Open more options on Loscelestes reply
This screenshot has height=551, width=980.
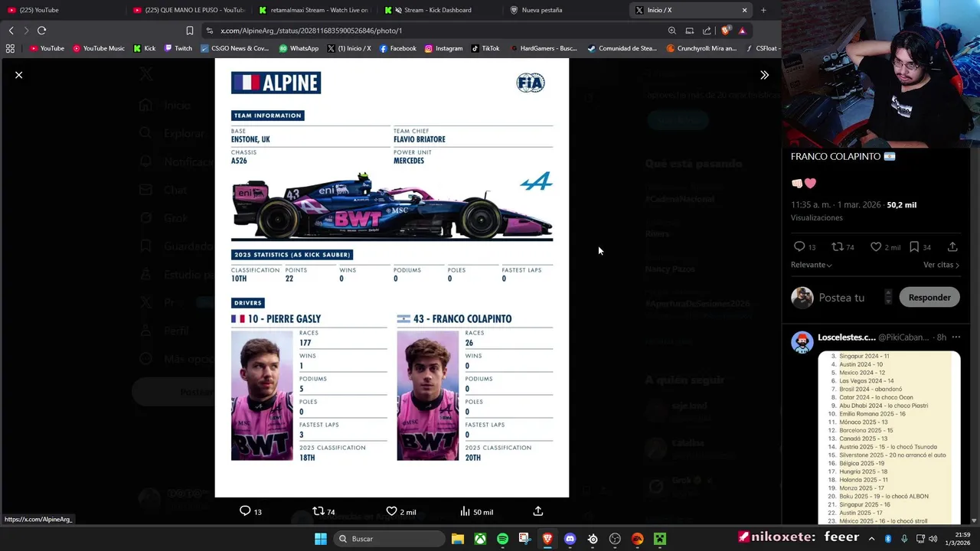coord(955,337)
